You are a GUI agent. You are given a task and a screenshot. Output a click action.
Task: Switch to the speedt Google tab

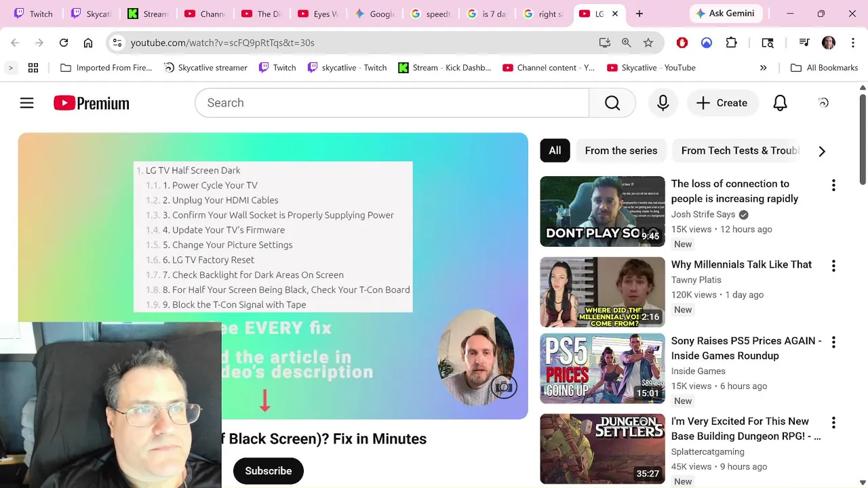[x=431, y=14]
